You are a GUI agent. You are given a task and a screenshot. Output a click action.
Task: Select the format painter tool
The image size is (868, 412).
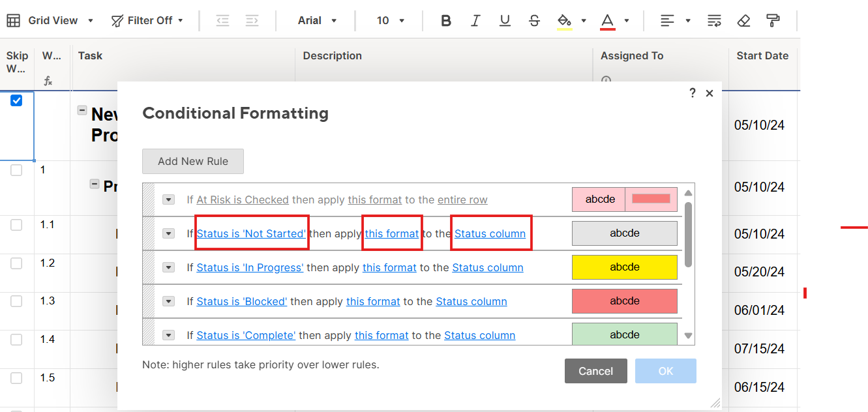pos(773,21)
